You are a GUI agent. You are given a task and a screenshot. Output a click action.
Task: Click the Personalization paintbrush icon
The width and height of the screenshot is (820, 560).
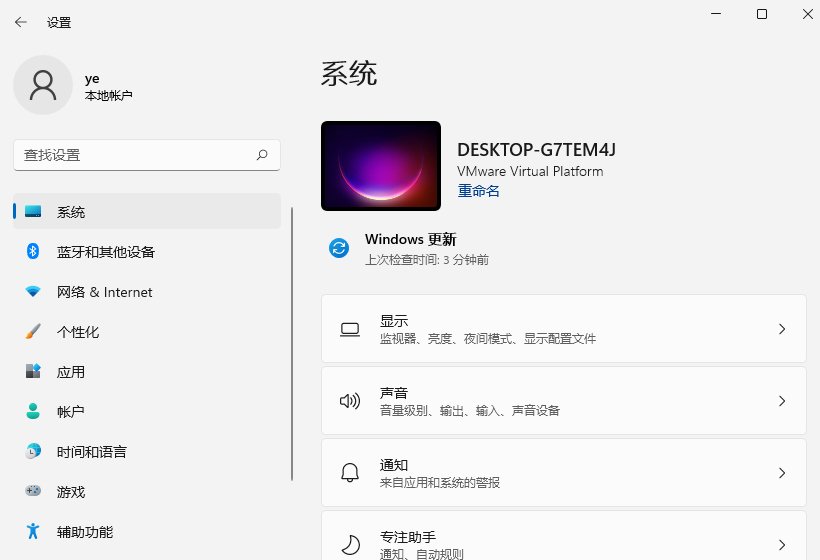click(x=33, y=332)
